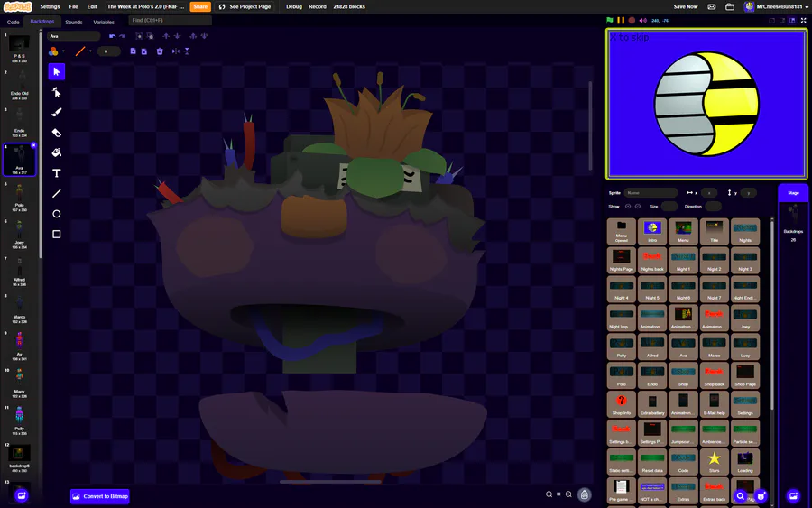Flip selection vertically

coord(187,51)
